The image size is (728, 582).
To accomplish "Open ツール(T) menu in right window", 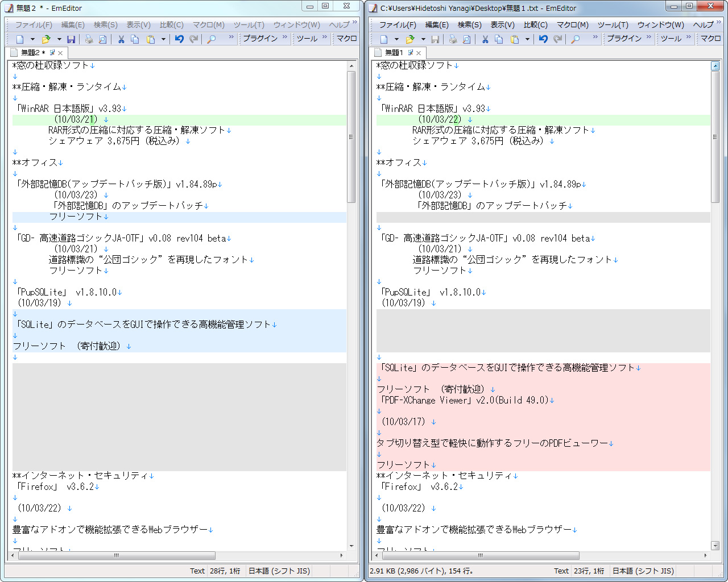I will point(613,25).
